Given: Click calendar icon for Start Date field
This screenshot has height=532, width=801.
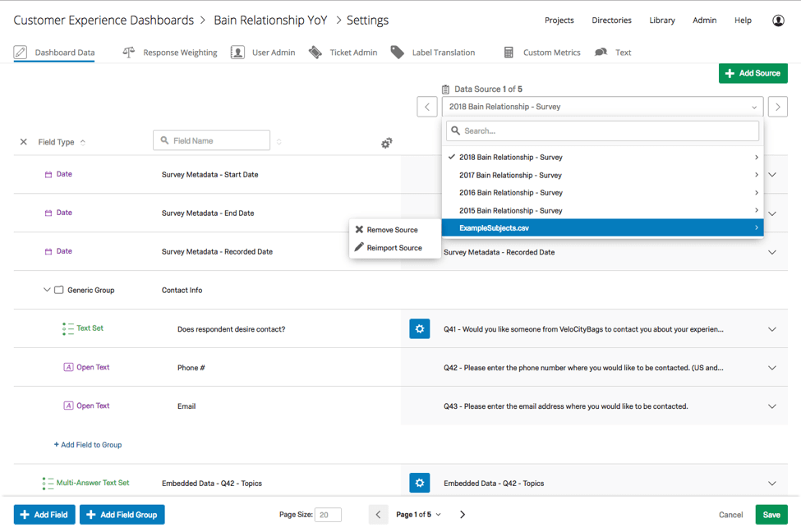Looking at the screenshot, I should [x=48, y=175].
